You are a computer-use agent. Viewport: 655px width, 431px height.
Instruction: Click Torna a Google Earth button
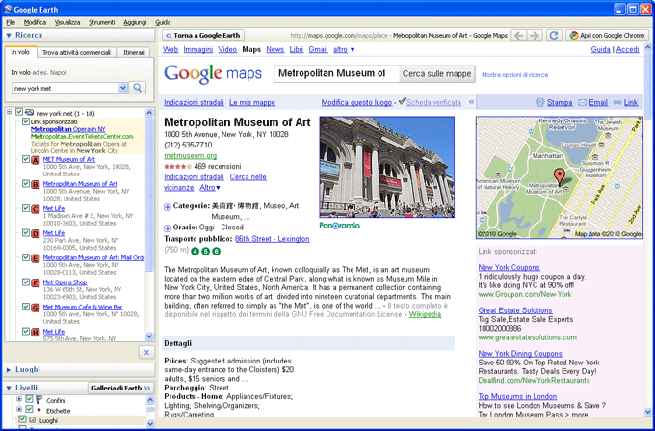pos(203,35)
